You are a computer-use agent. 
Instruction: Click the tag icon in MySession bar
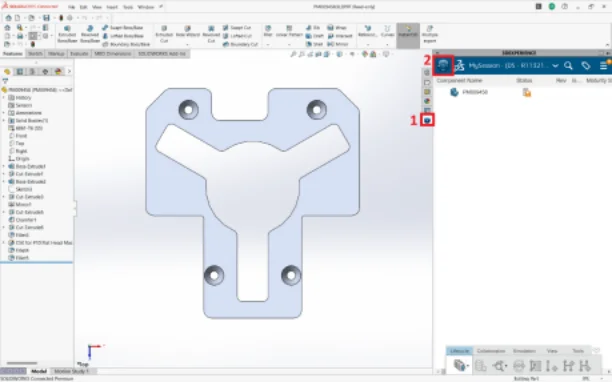(585, 66)
